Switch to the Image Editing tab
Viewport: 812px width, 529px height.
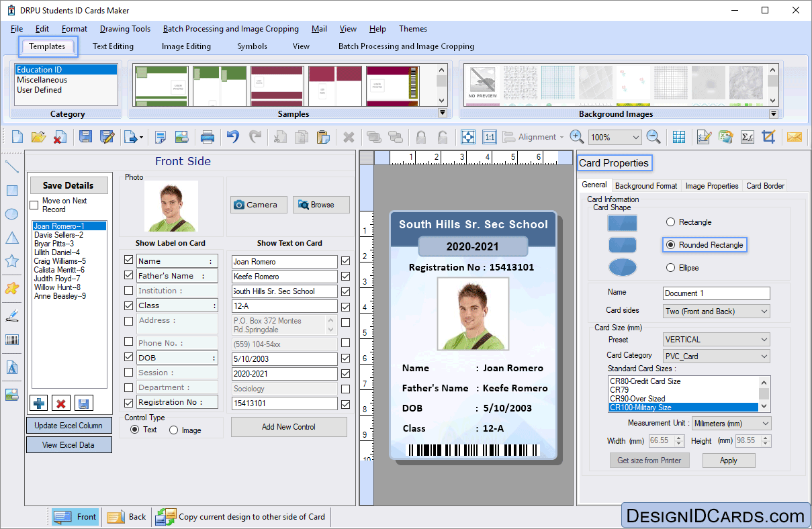click(186, 46)
